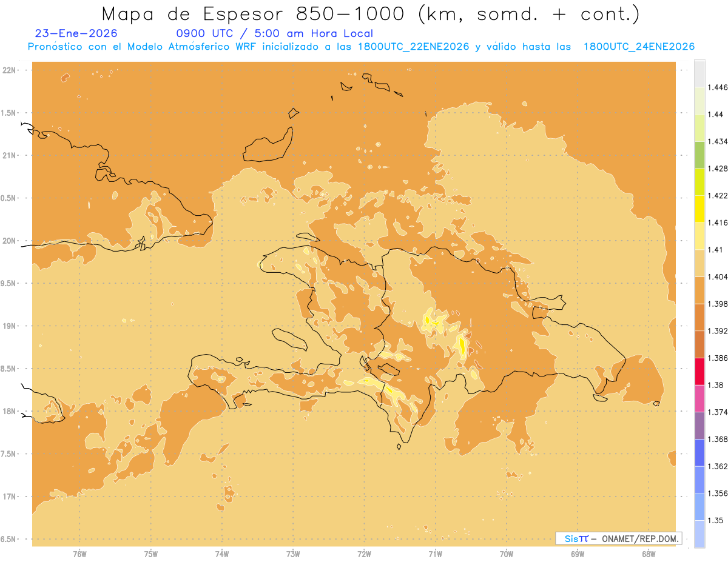
Task: Pick the dark orange colorbar swatch between 1.386 and 1.392
Action: pyautogui.click(x=699, y=344)
